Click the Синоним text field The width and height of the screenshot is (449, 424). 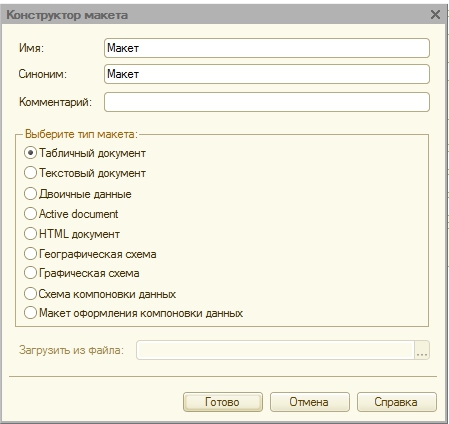(267, 74)
